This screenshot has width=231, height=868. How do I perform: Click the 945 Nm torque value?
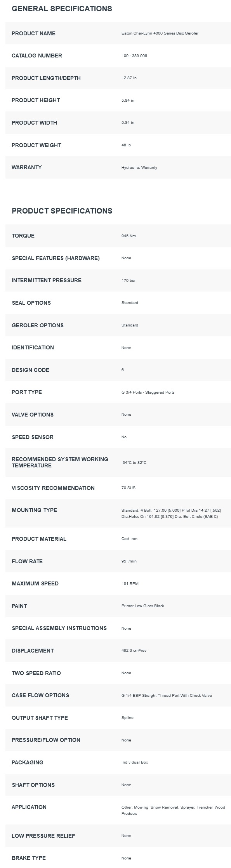pos(129,236)
